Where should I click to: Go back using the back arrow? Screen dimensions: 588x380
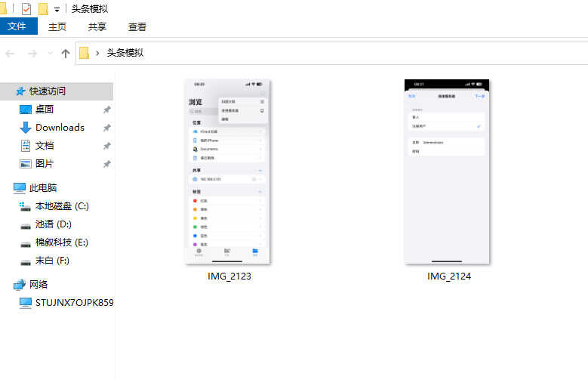[x=11, y=53]
